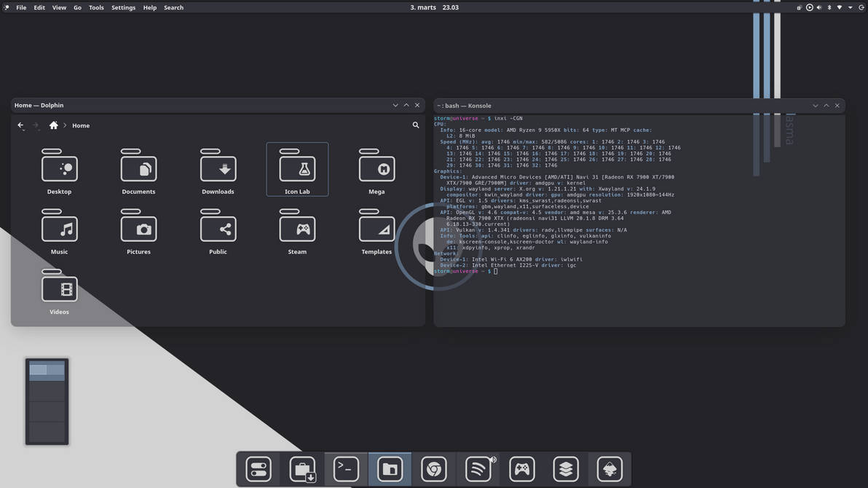The image size is (868, 488).
Task: Switch to the third desktop in pager
Action: point(47,412)
